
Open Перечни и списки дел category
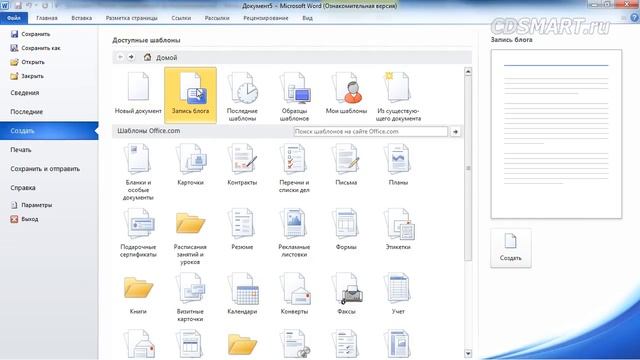coord(294,168)
